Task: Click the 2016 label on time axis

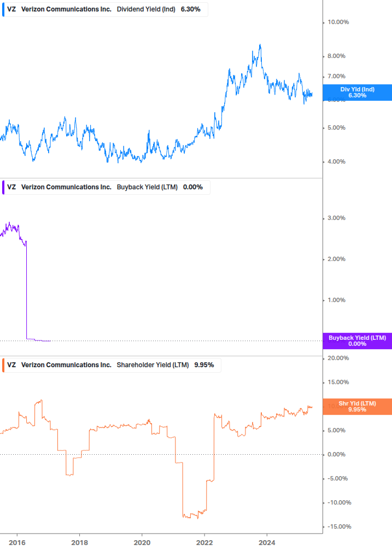Action: point(17,543)
